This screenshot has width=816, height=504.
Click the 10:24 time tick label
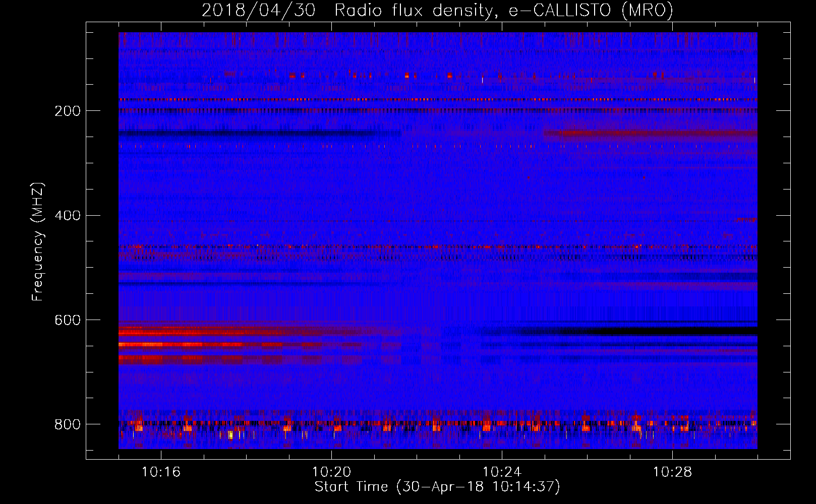(502, 472)
